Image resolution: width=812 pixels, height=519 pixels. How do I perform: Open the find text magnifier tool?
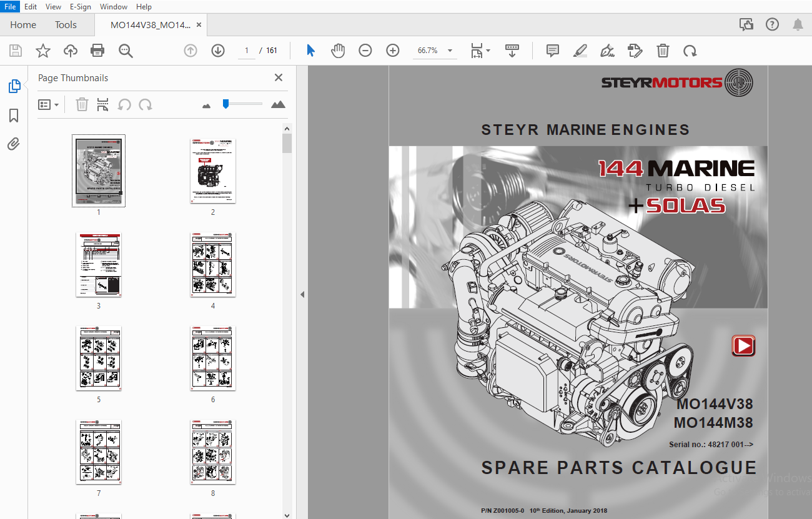click(126, 51)
